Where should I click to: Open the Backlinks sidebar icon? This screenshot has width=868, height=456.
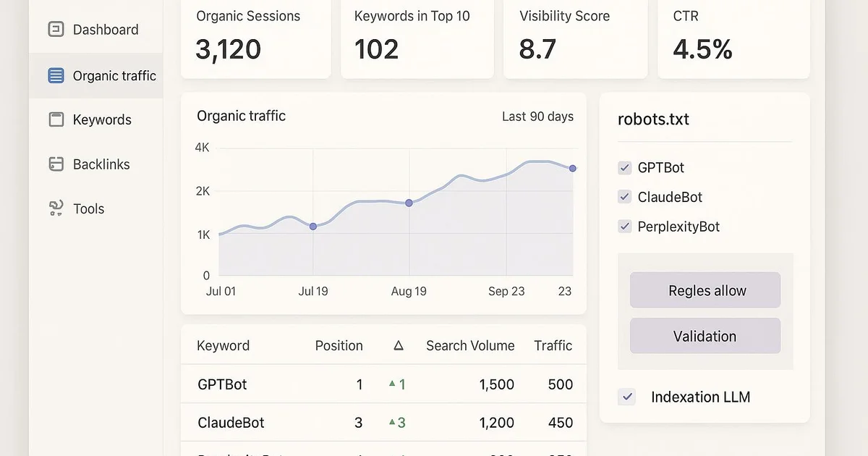click(56, 164)
